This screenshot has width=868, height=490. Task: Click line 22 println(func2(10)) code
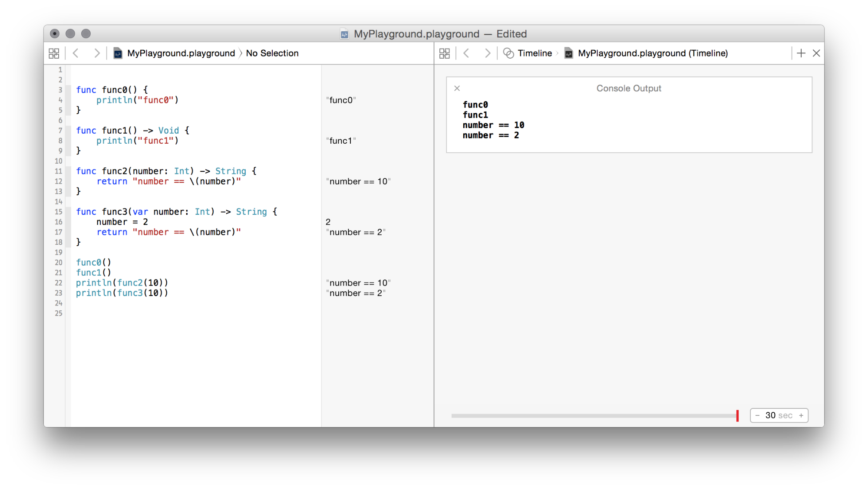click(122, 283)
